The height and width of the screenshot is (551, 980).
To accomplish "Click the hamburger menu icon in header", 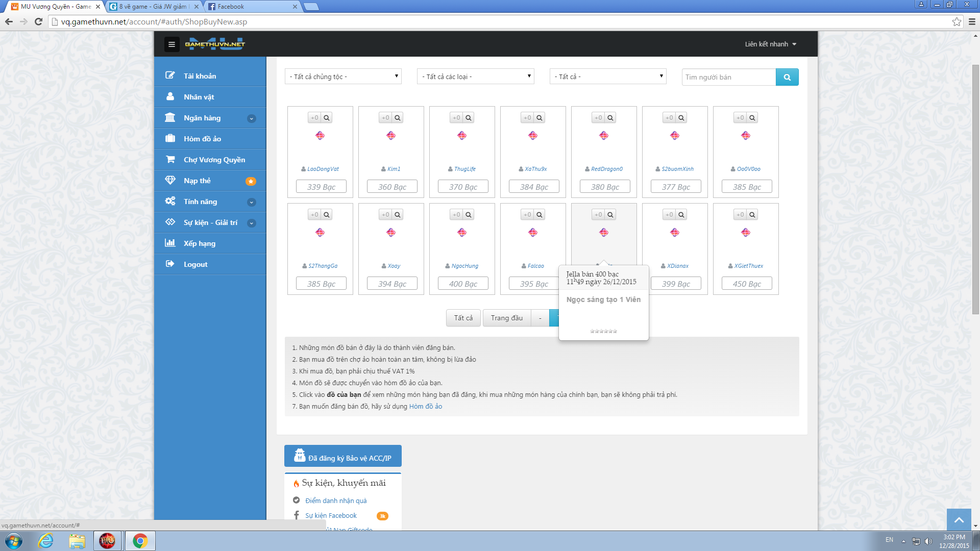I will coord(171,44).
